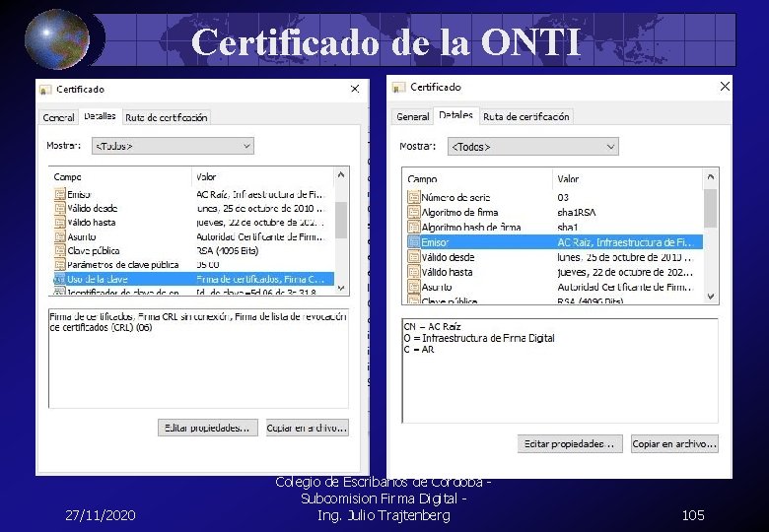
Task: Click sha1RSA value in right window
Action: click(x=577, y=212)
